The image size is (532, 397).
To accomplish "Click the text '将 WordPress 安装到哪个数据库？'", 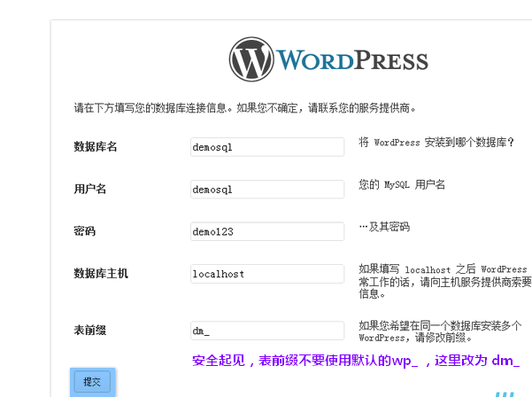I will [x=436, y=143].
